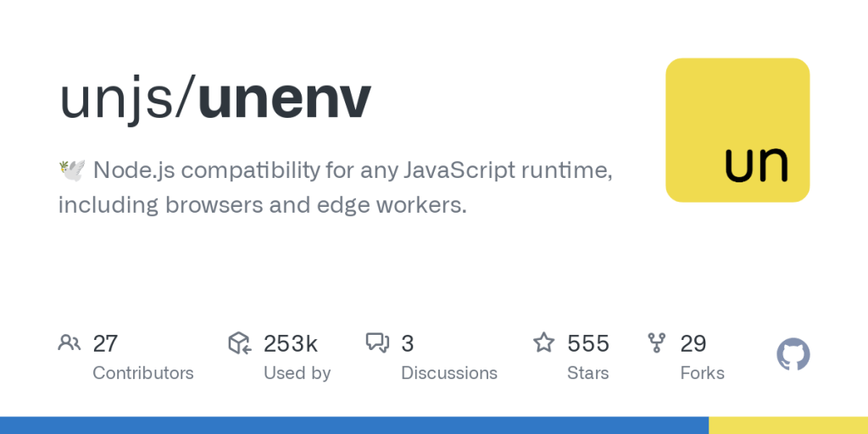Click the Used by package icon
The width and height of the screenshot is (868, 434).
coord(240,343)
